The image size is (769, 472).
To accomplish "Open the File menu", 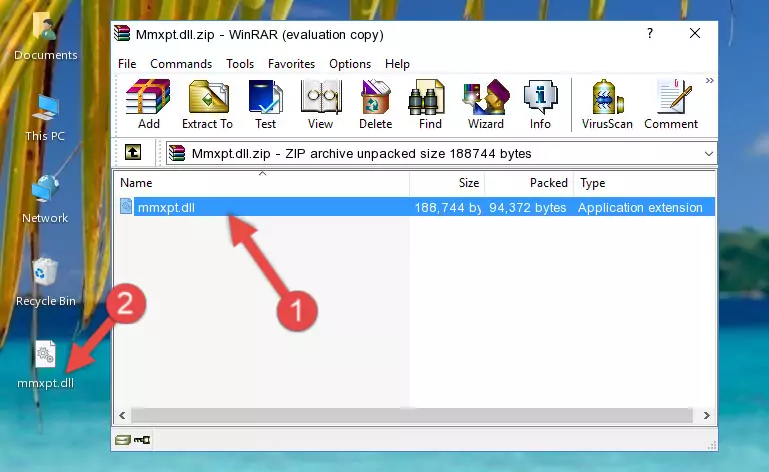I will (x=127, y=64).
